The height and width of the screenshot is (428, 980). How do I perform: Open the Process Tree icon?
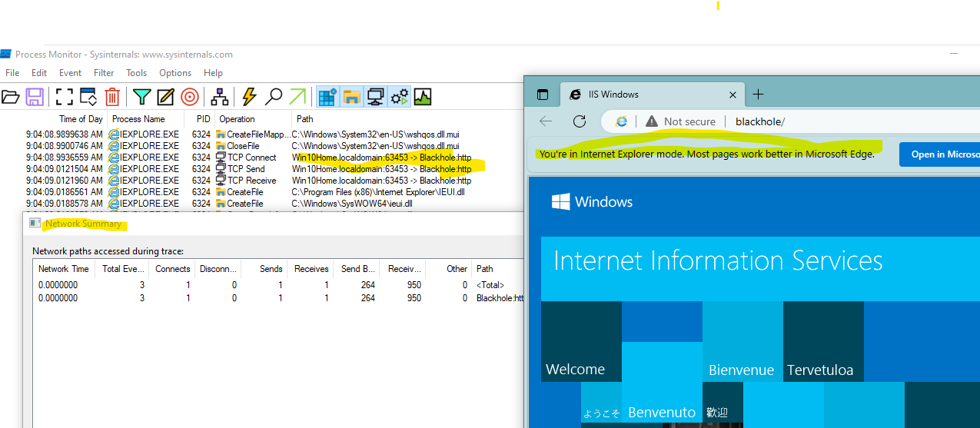click(220, 97)
